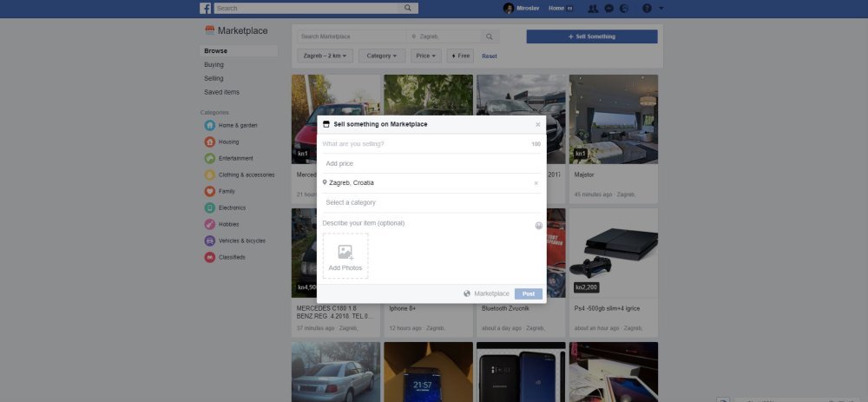Screen dimensions: 868x402
Task: Clear the Zagreb, Croatia location
Action: coord(536,183)
